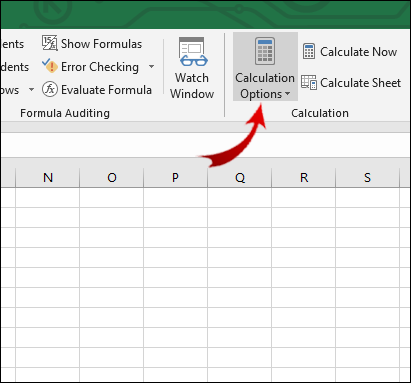Screen dimensions: 411x383
Task: Click the Show Formulas icon
Action: pos(50,43)
